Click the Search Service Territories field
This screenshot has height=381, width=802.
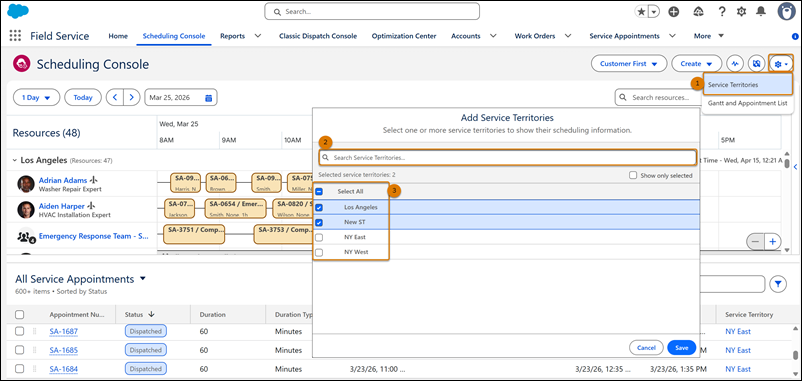click(507, 158)
